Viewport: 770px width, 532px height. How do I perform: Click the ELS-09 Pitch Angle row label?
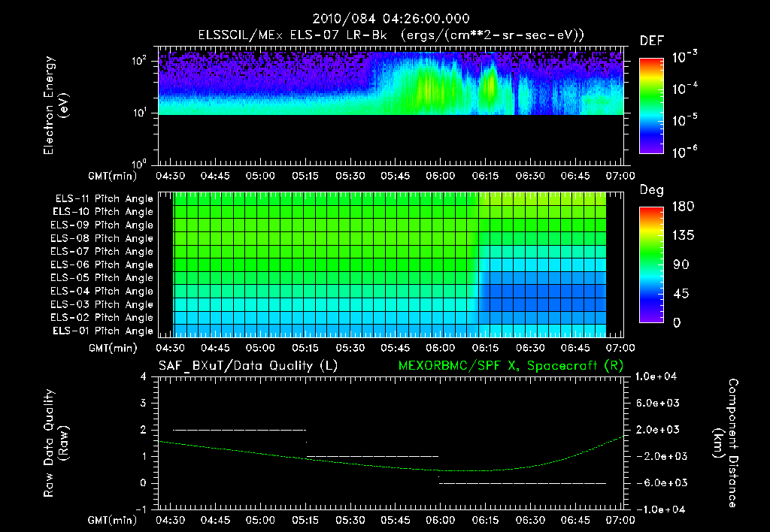[x=102, y=225]
